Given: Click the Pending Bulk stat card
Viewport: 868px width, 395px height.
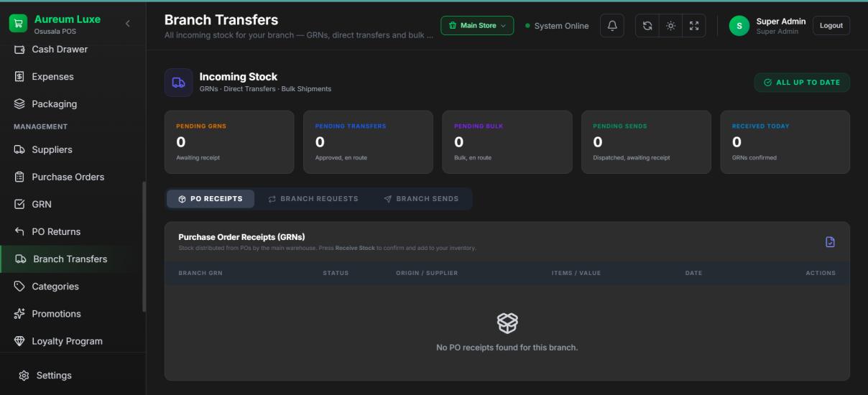Looking at the screenshot, I should 507,142.
